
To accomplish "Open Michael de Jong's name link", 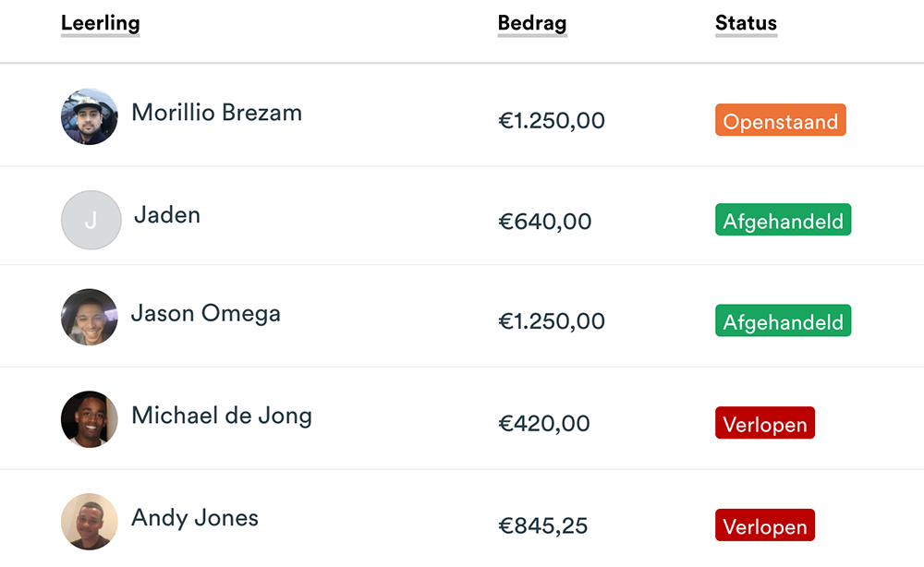I will (222, 416).
